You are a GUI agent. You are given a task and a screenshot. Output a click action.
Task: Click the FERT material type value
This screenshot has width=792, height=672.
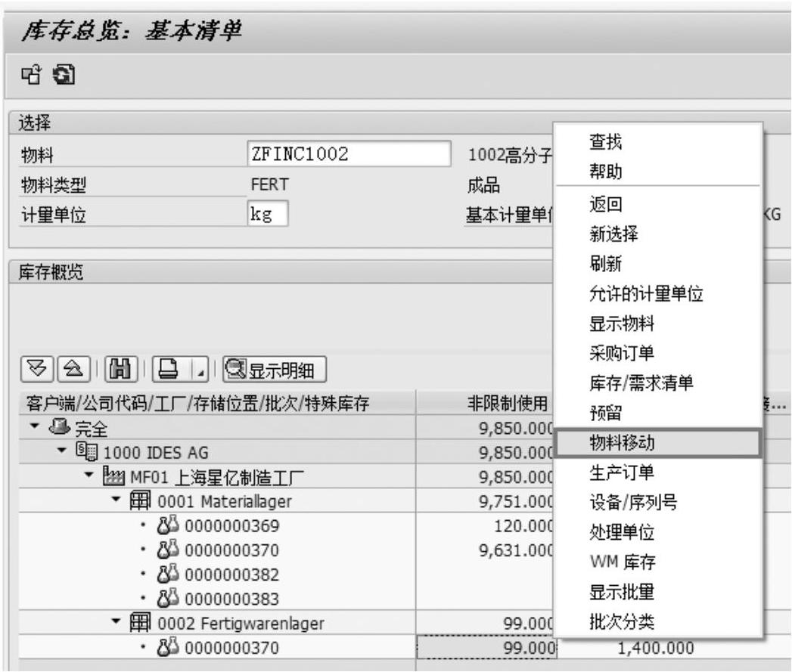(x=270, y=184)
